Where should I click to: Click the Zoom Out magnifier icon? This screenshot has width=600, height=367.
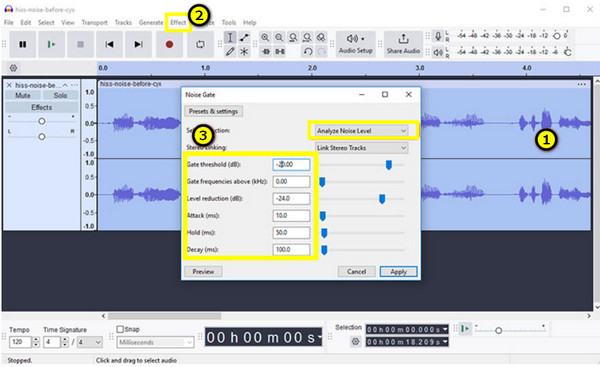(279, 38)
